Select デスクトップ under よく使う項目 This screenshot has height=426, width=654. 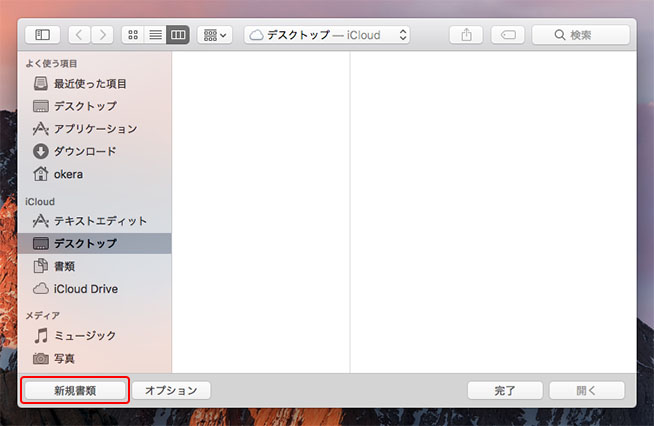[x=95, y=106]
